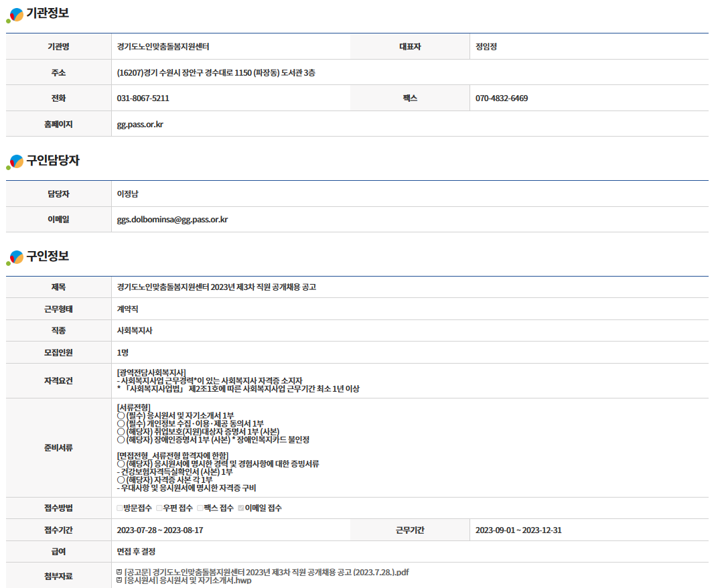Screen dimensions: 722x588
Task: Click the fax number 070-4832-6469
Action: pyautogui.click(x=502, y=98)
